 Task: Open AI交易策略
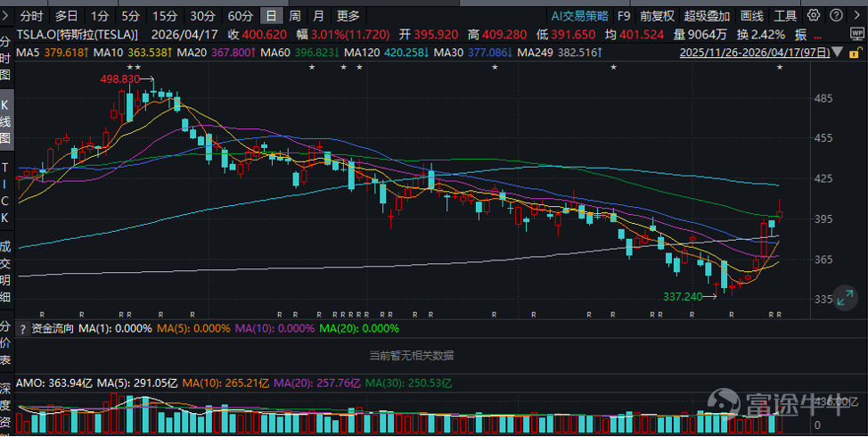point(579,16)
